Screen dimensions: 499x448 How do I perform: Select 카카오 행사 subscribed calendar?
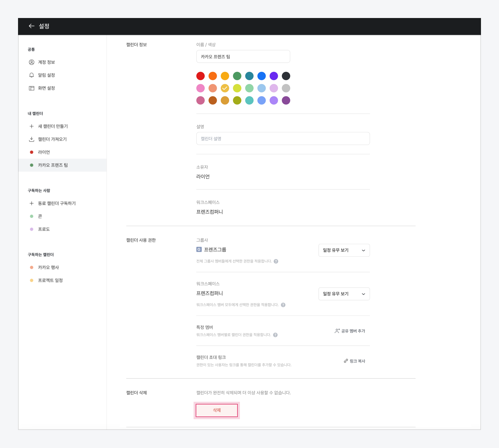coord(48,268)
